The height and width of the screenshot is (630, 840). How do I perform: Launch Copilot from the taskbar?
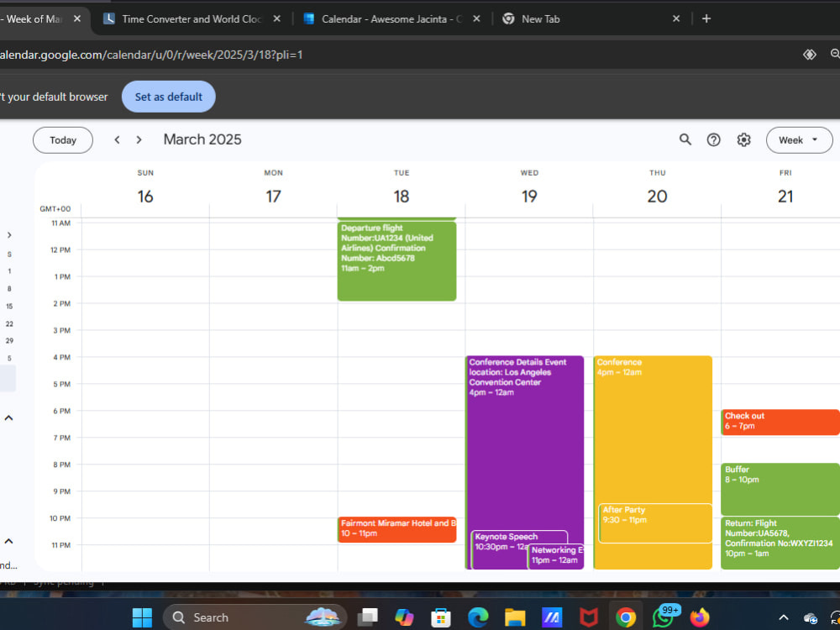click(x=404, y=617)
